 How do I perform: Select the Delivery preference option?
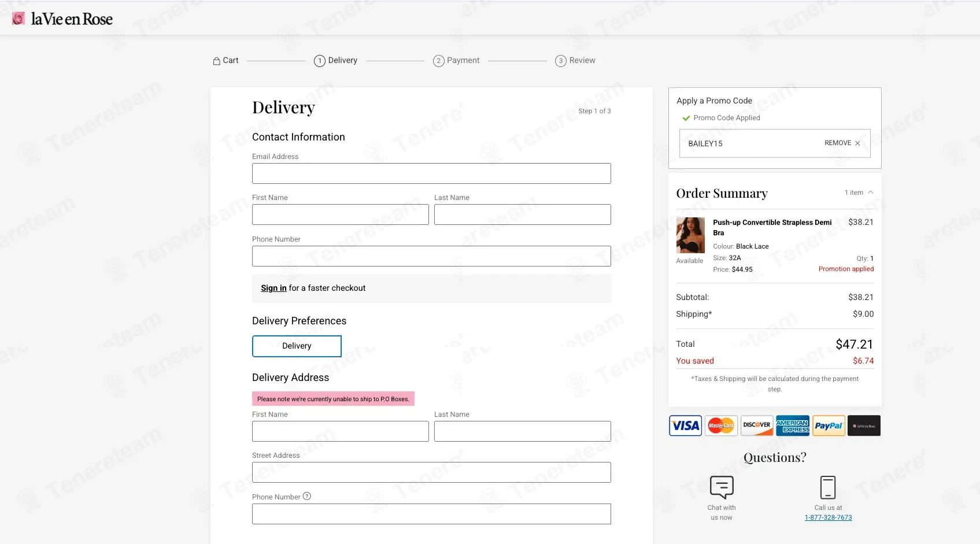[x=297, y=346]
